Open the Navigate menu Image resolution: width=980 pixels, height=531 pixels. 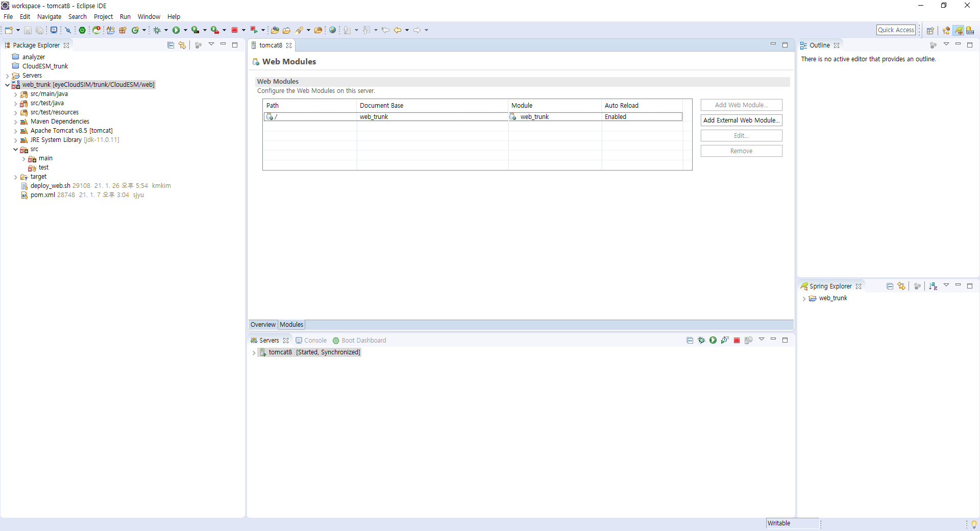(49, 17)
